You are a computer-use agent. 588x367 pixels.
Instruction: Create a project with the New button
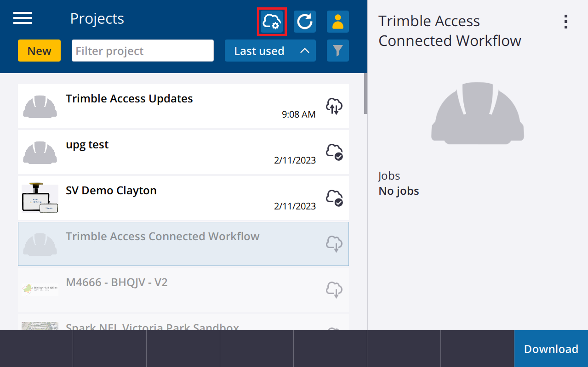click(39, 51)
